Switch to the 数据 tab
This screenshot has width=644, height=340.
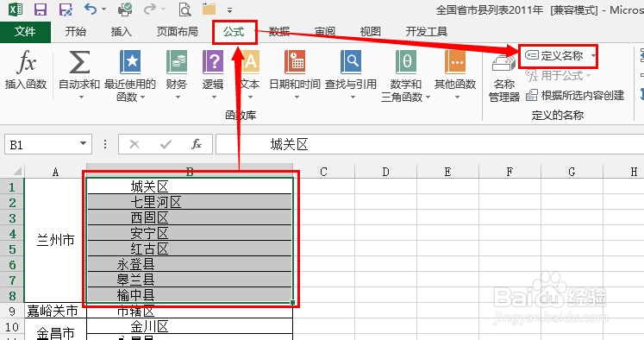point(279,32)
